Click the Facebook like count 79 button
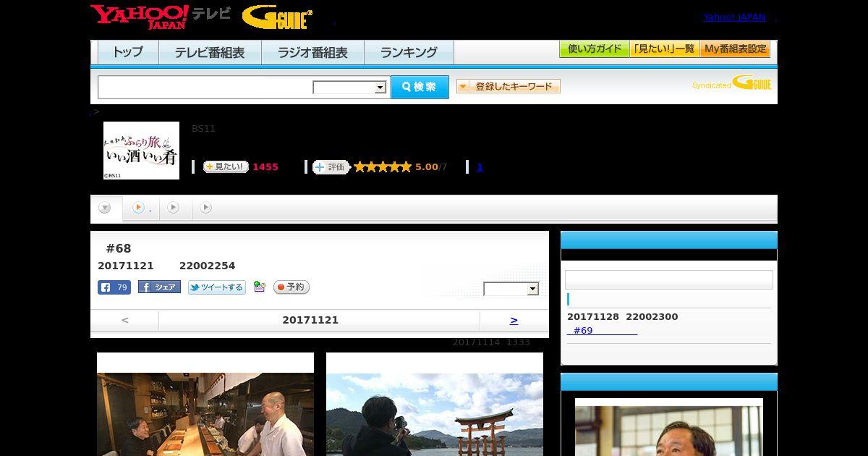This screenshot has height=456, width=868. pos(114,287)
